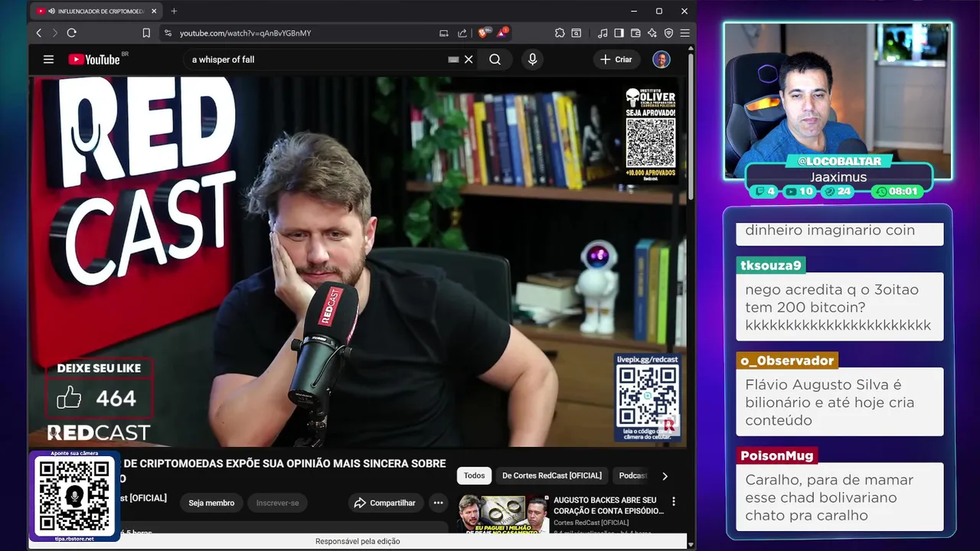
Task: Go back using the browser back arrow
Action: point(39,33)
